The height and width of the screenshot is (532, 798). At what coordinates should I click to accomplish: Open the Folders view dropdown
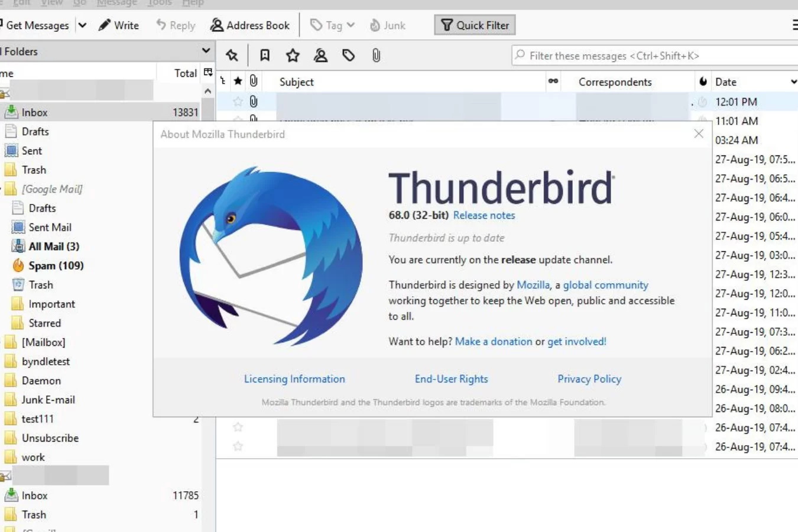[x=206, y=51]
